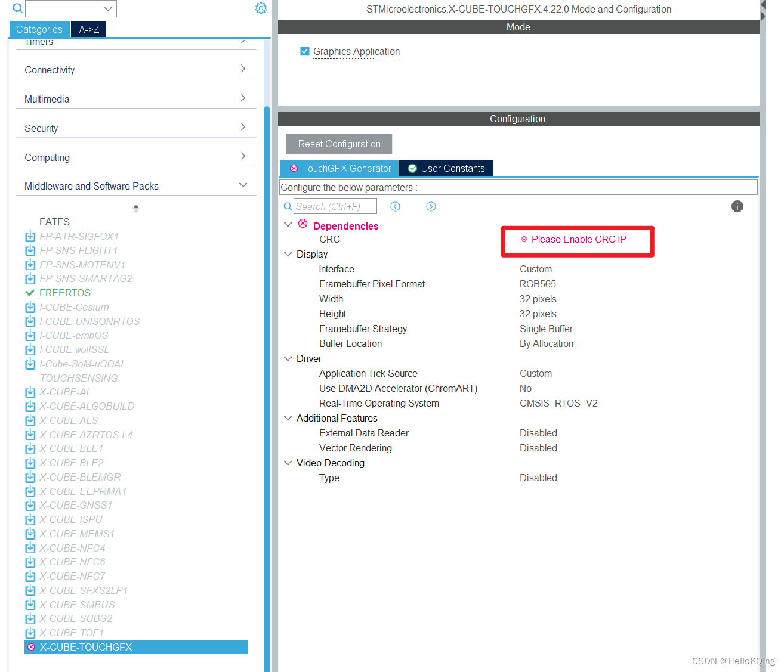This screenshot has height=672, width=784.
Task: Click the green check icon beside FREERTOS
Action: coord(30,293)
